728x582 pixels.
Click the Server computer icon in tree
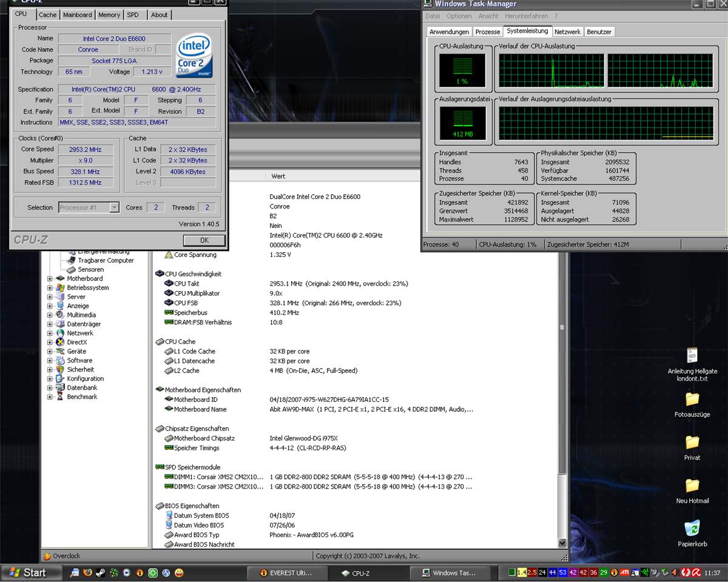point(60,297)
